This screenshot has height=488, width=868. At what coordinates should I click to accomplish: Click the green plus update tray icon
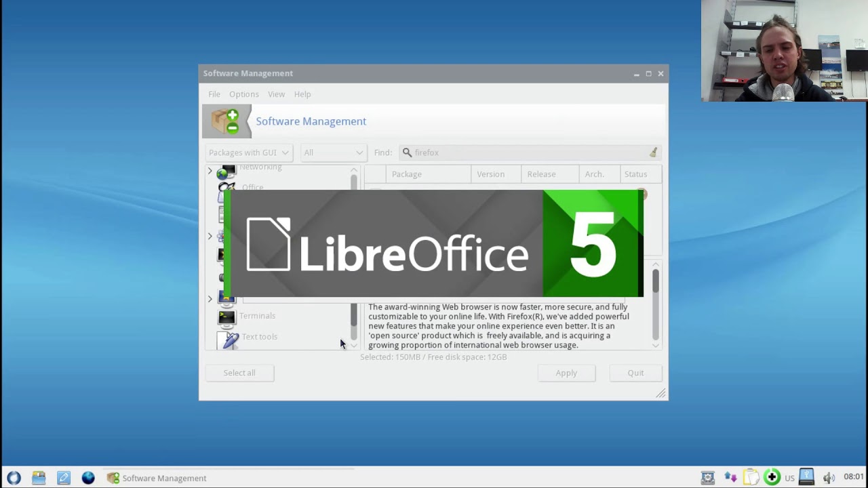(x=772, y=478)
